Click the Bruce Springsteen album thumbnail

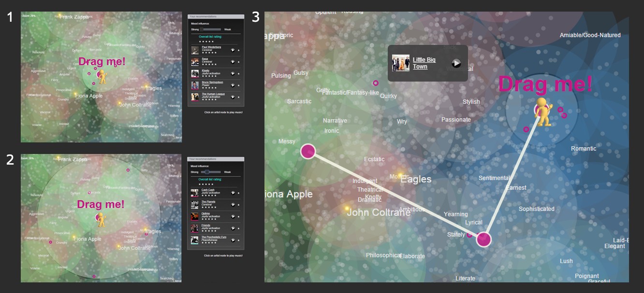click(x=195, y=85)
